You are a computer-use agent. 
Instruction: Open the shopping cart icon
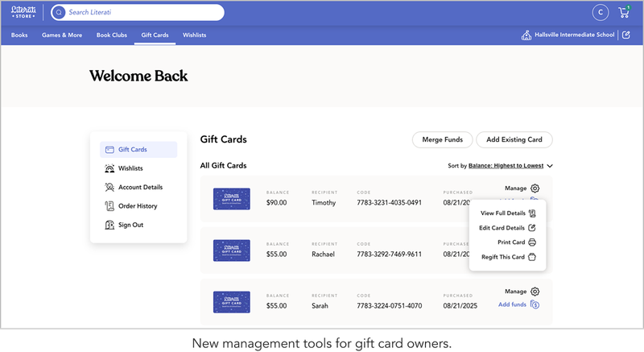point(625,12)
